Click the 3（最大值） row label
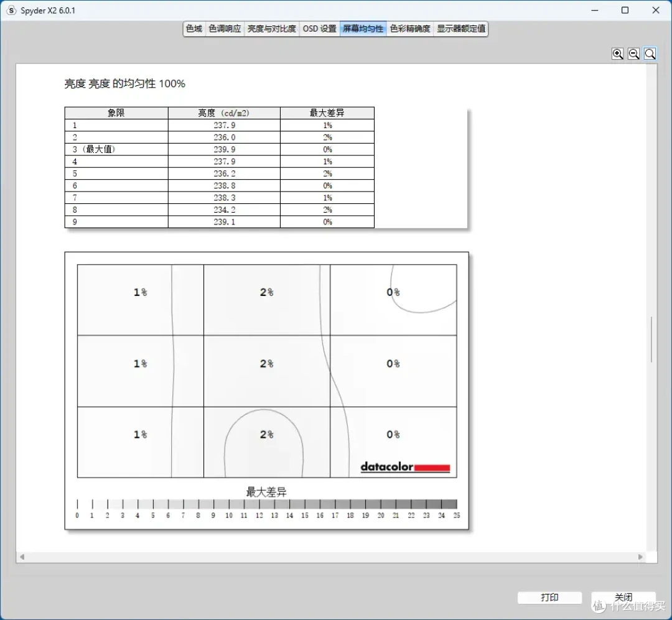Viewport: 672px width, 620px height. click(94, 149)
